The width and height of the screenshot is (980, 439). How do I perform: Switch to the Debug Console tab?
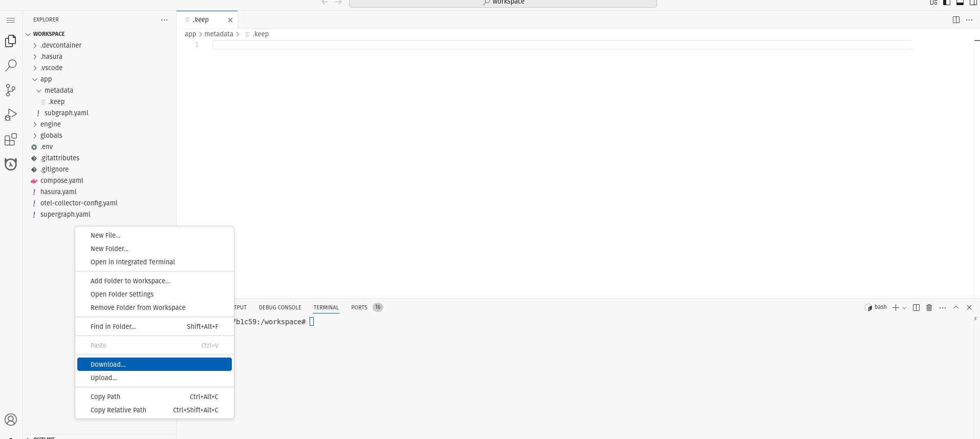pyautogui.click(x=280, y=307)
